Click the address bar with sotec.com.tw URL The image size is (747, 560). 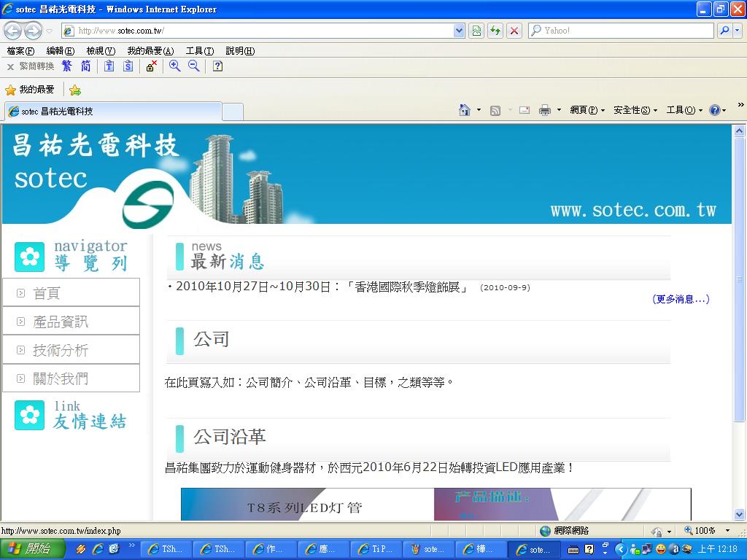258,31
